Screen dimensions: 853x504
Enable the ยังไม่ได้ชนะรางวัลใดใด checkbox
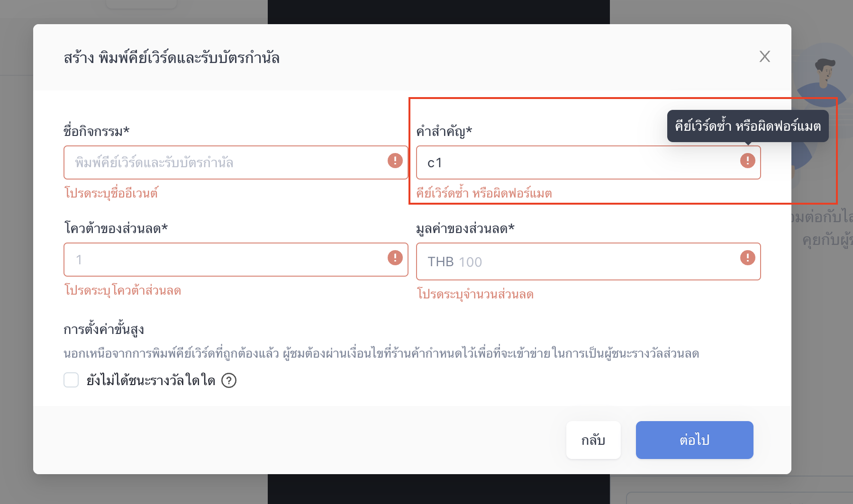pyautogui.click(x=71, y=380)
